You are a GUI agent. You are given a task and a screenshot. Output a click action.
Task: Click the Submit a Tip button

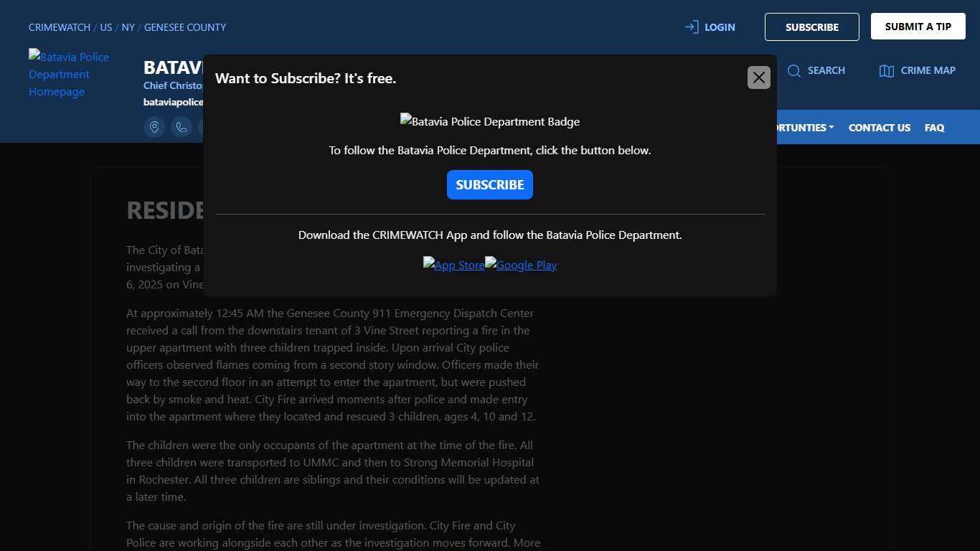point(918,27)
